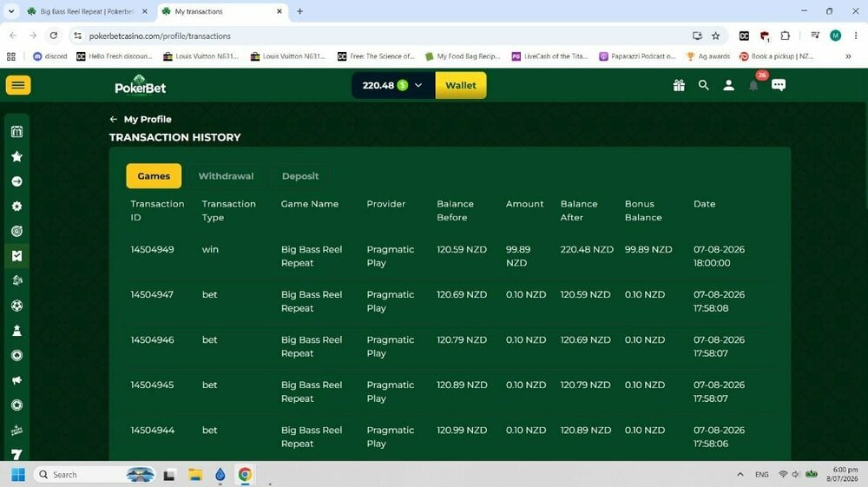Select the star favorites sidebar icon
868x487 pixels.
point(17,156)
